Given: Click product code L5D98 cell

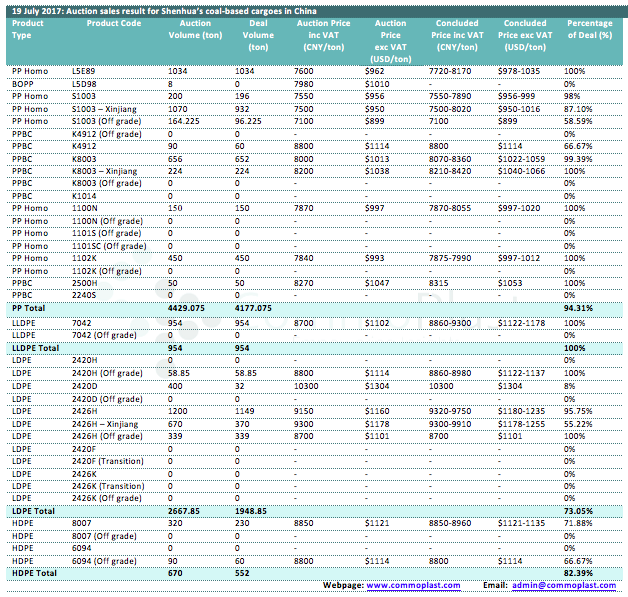Looking at the screenshot, I should (84, 83).
